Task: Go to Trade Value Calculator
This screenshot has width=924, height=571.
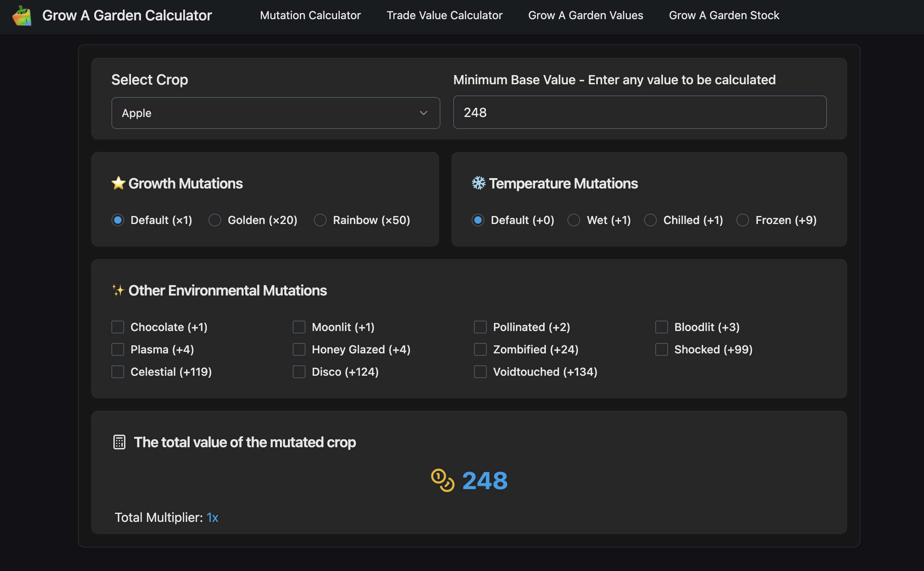Action: [444, 15]
